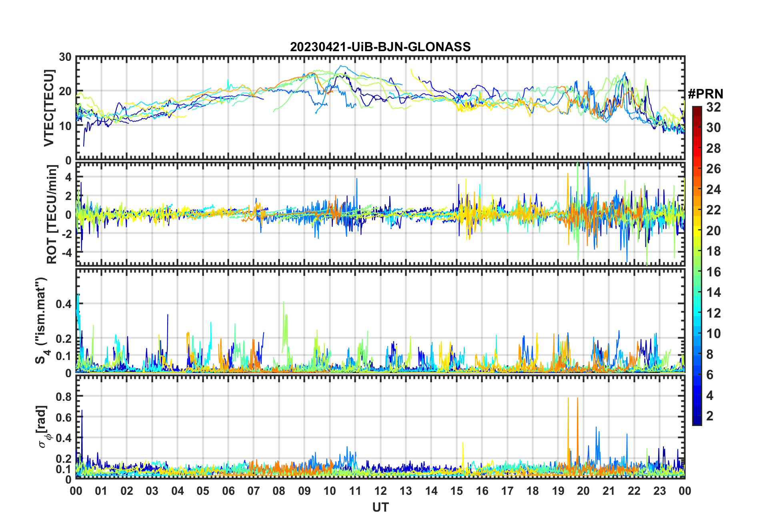Click the colorbar tick label 24
This screenshot has height=532, width=761.
pyautogui.click(x=713, y=189)
